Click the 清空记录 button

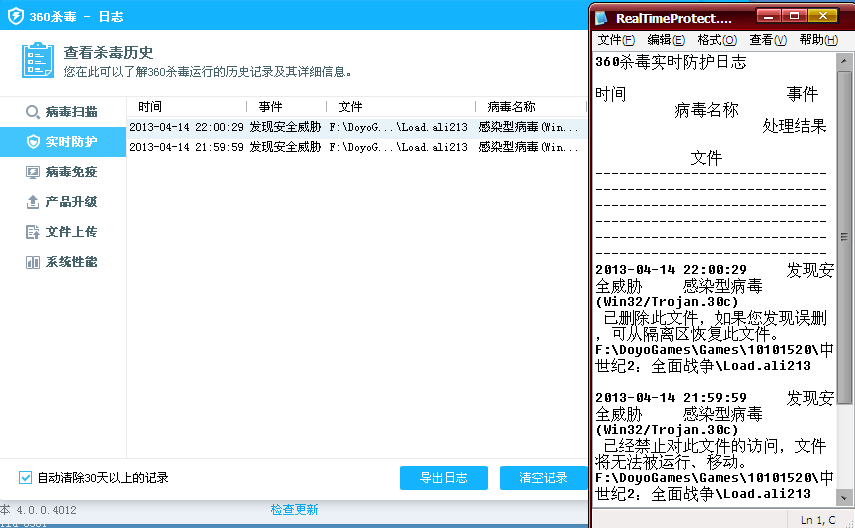pyautogui.click(x=543, y=478)
